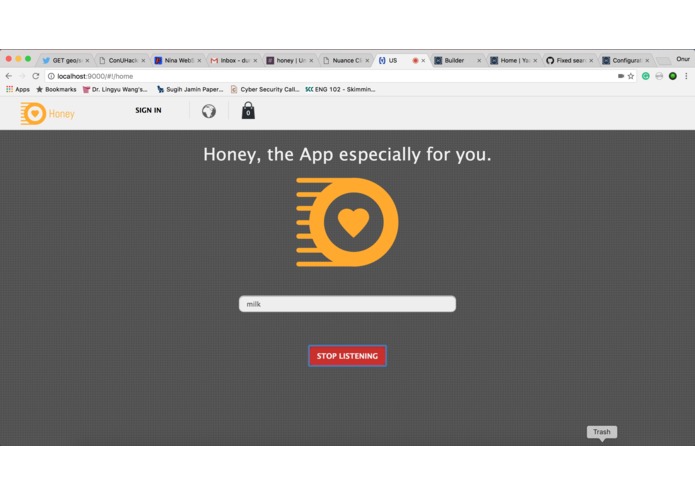Image resolution: width=695 pixels, height=494 pixels.
Task: Open the Cyber Security Call bookmark
Action: [x=265, y=89]
